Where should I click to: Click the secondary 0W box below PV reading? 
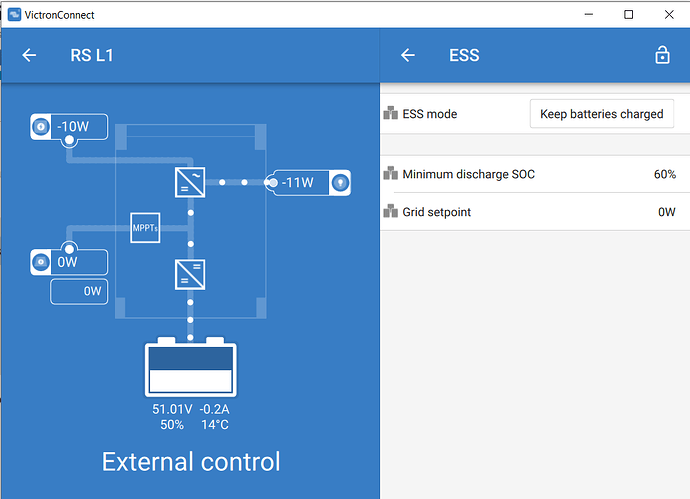tap(79, 291)
